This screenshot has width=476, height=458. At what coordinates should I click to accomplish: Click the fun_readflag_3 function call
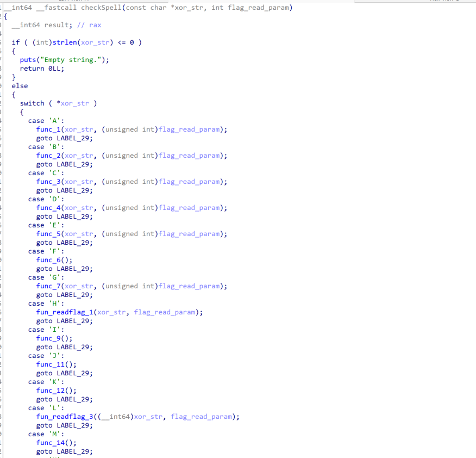[65, 417]
